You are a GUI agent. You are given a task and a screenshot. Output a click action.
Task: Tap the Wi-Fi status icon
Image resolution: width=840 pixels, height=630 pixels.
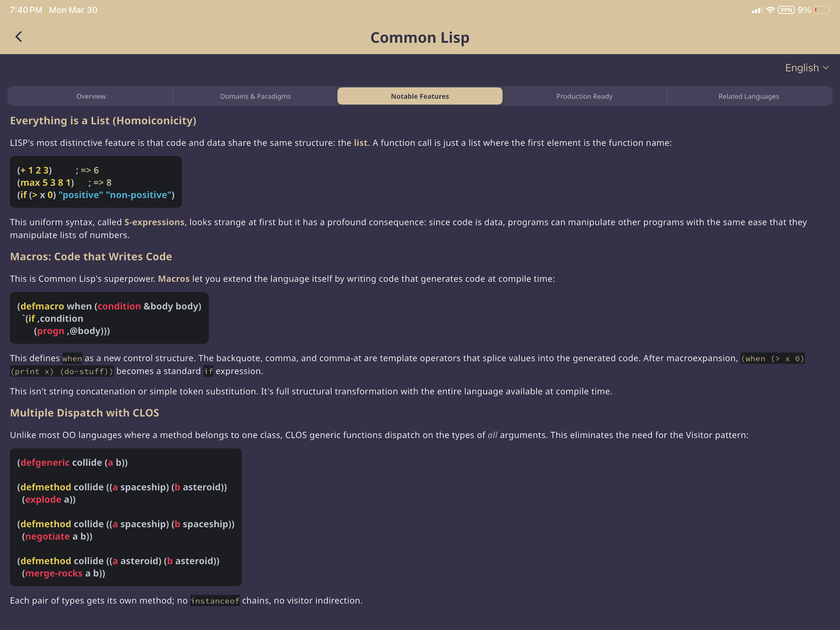770,10
